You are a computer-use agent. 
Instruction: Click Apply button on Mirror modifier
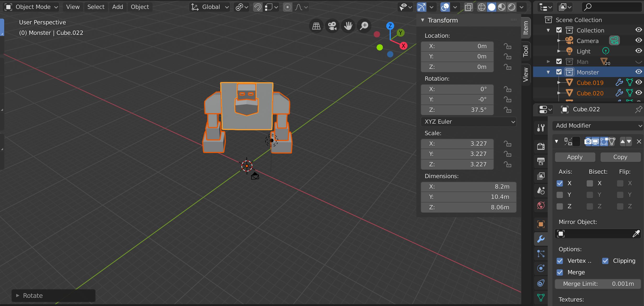(575, 157)
